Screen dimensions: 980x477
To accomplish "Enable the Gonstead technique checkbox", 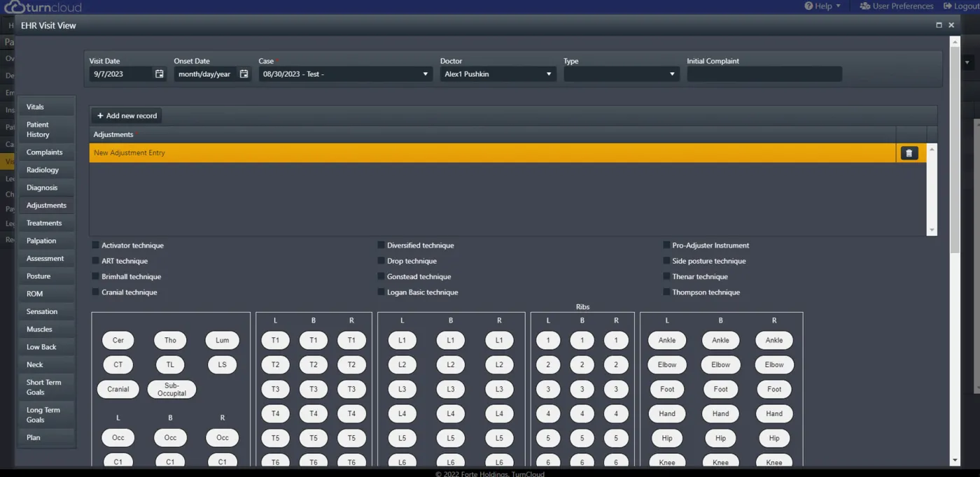I will (381, 277).
